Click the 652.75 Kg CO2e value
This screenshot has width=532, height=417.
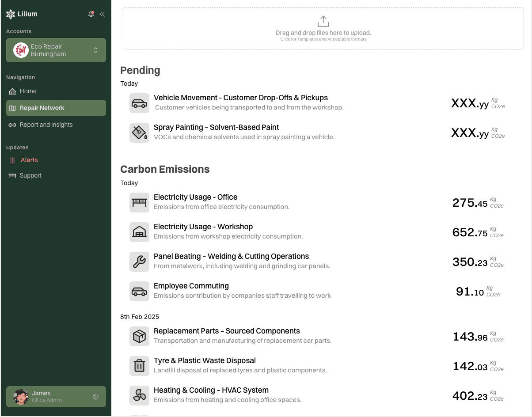478,232
